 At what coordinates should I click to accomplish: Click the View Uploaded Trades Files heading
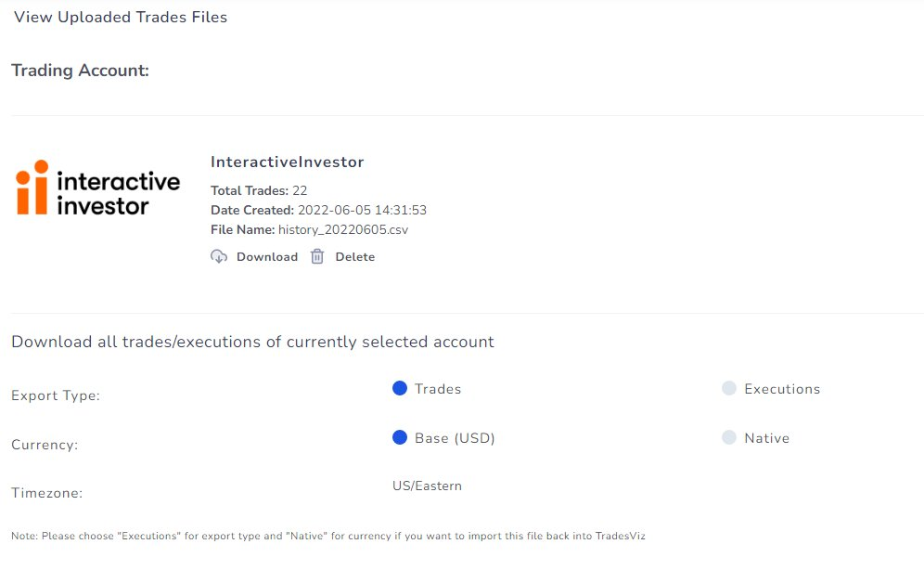click(121, 17)
